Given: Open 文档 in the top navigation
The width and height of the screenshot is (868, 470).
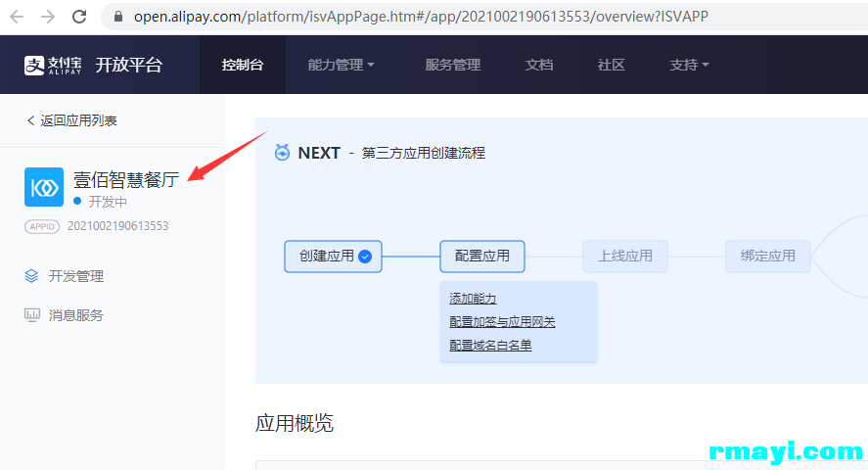Looking at the screenshot, I should (x=538, y=65).
